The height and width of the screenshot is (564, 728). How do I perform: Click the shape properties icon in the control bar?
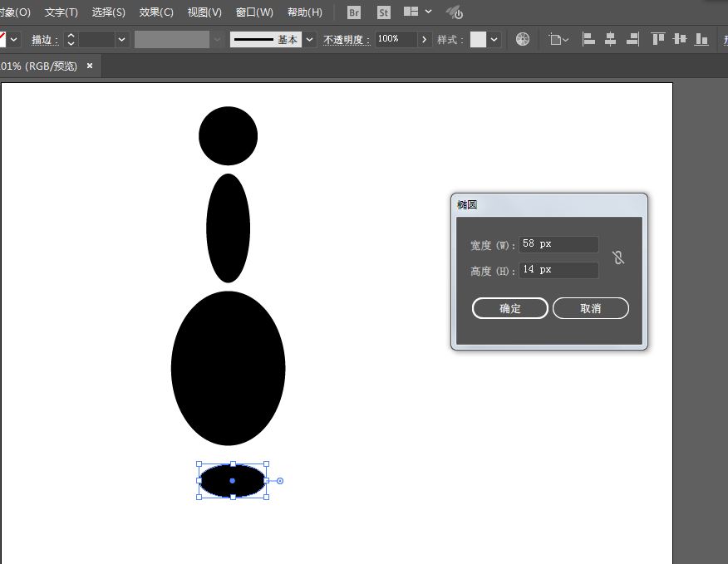[557, 39]
